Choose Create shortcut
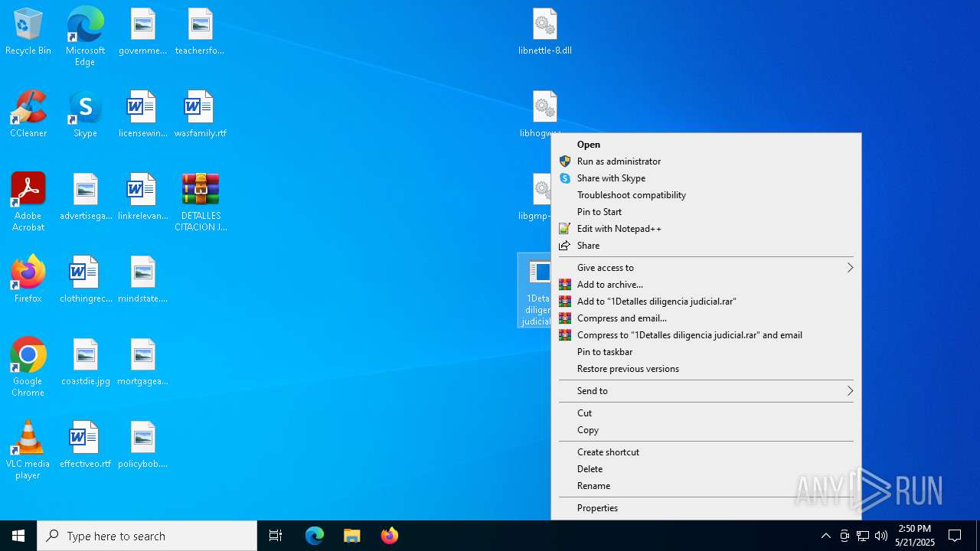The height and width of the screenshot is (551, 980). 706,452
